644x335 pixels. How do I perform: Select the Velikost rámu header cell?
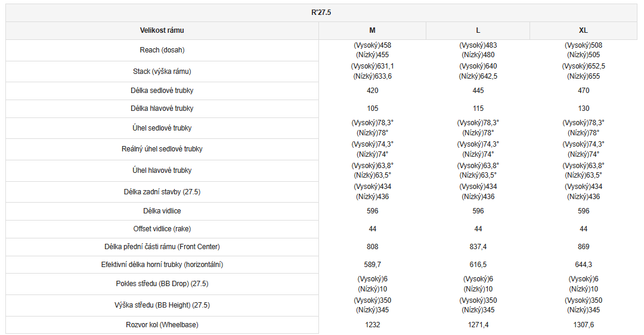(x=162, y=30)
